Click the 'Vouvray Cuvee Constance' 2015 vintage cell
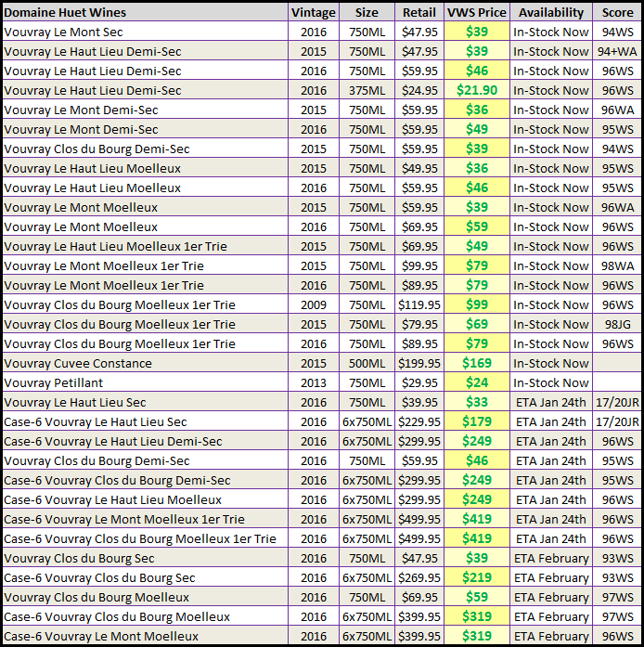 (313, 363)
